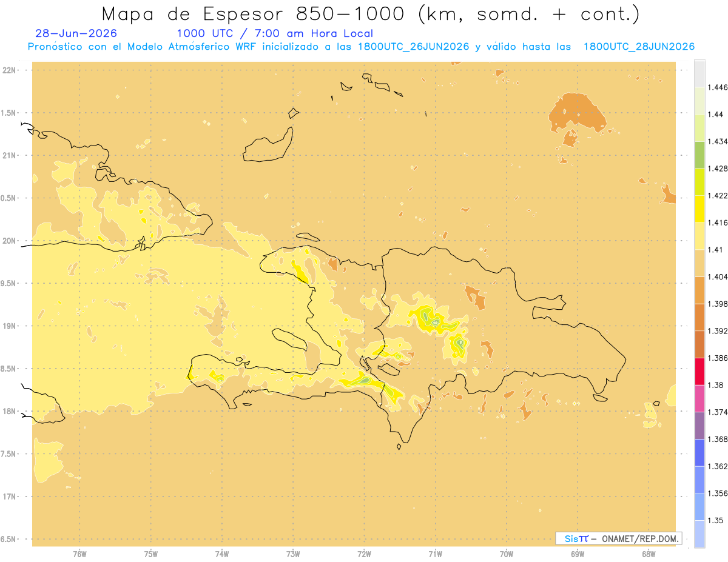Click the colorbar label '1.428'
The image size is (728, 562).
(718, 169)
